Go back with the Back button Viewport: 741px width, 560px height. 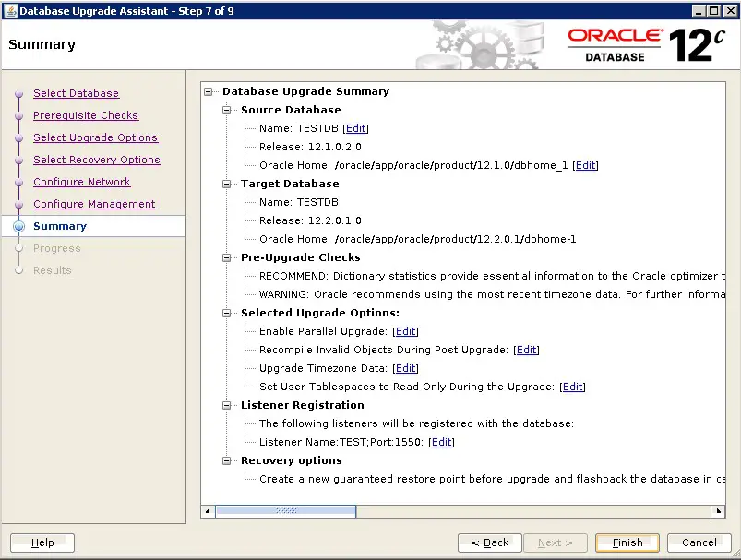[x=490, y=542]
